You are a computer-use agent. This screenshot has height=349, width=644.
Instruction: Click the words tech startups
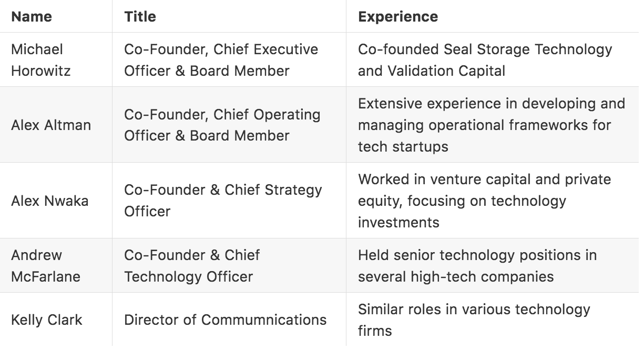403,147
